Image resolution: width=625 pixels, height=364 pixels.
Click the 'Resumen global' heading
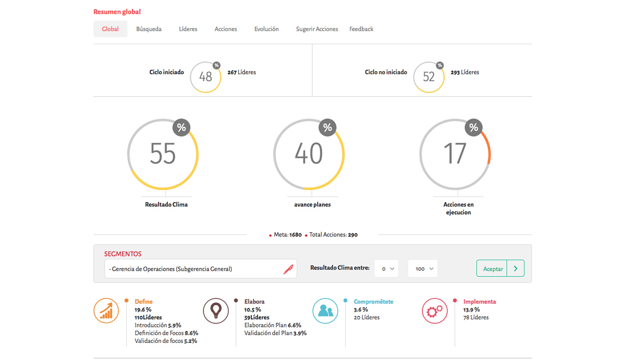(x=117, y=12)
